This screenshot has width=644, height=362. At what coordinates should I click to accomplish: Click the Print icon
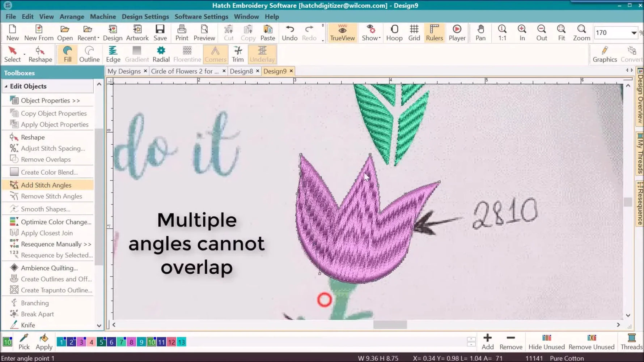pos(182,33)
